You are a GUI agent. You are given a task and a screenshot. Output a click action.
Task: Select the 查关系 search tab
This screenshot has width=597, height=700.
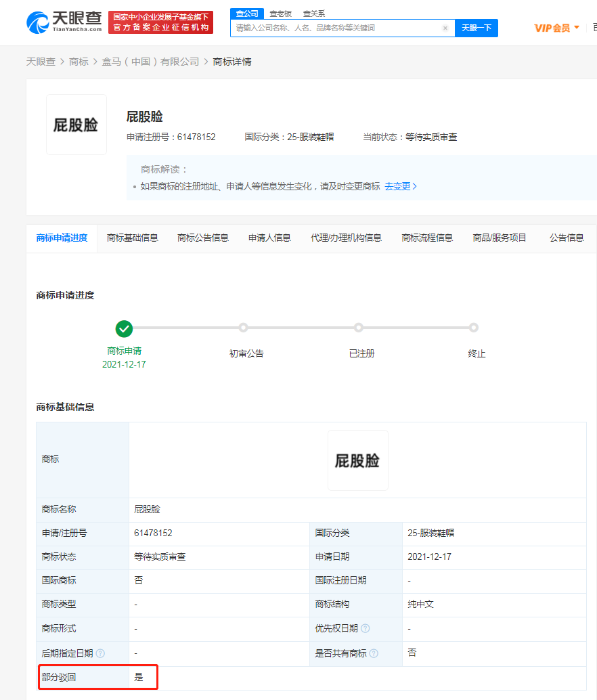pyautogui.click(x=314, y=14)
